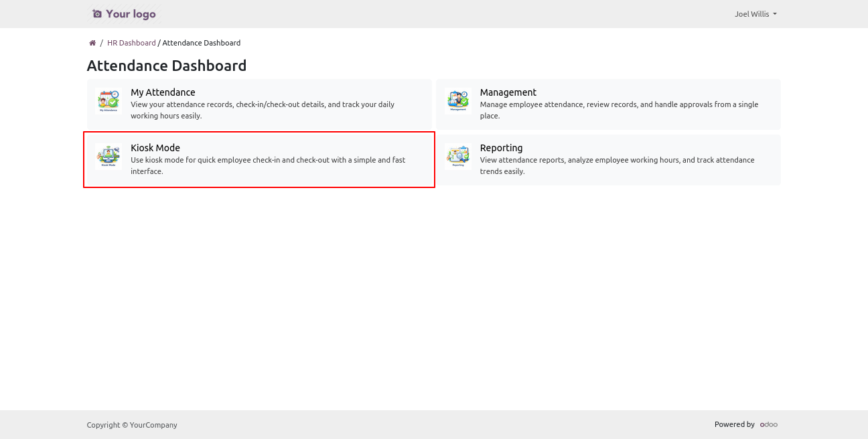Click the My Attendance card icon
868x439 pixels.
tap(108, 101)
